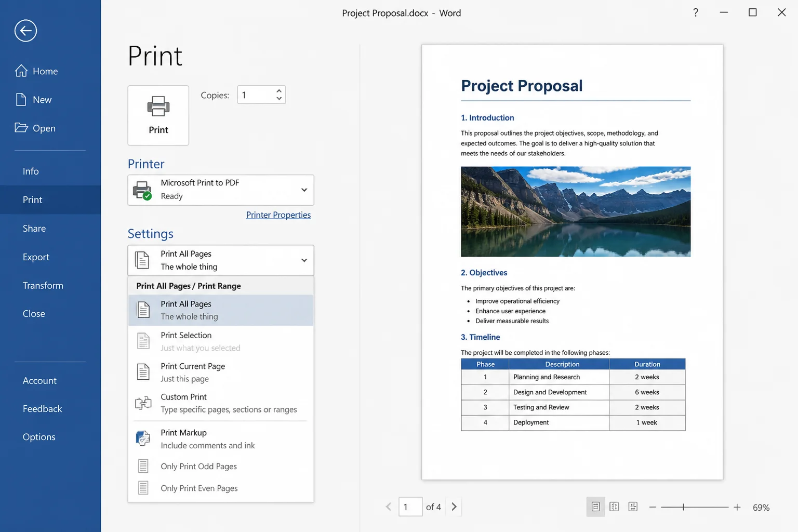Click the "Enhance user experience" bullet
The height and width of the screenshot is (532, 798).
[510, 311]
